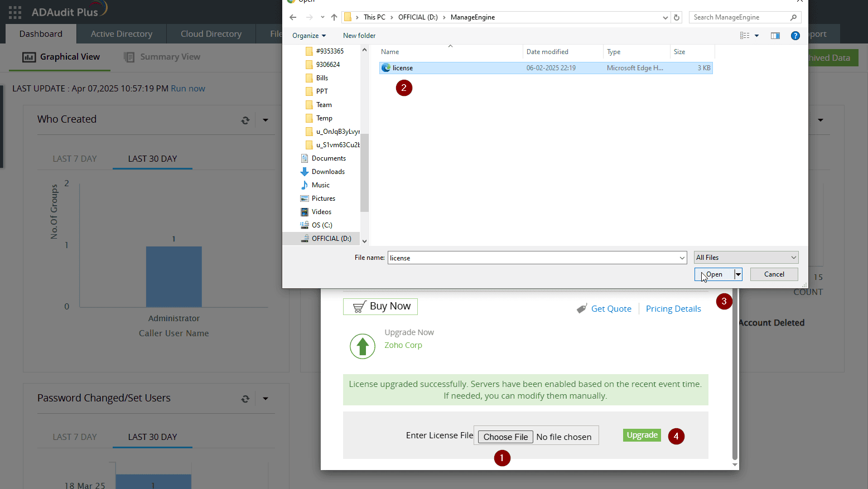Open Documents in the navigation tree

329,158
